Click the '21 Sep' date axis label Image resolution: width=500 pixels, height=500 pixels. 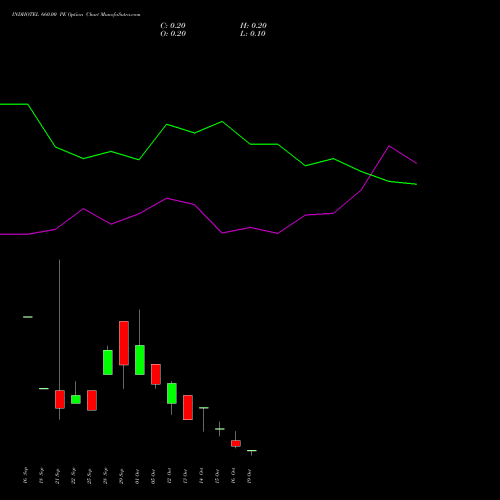(x=57, y=476)
